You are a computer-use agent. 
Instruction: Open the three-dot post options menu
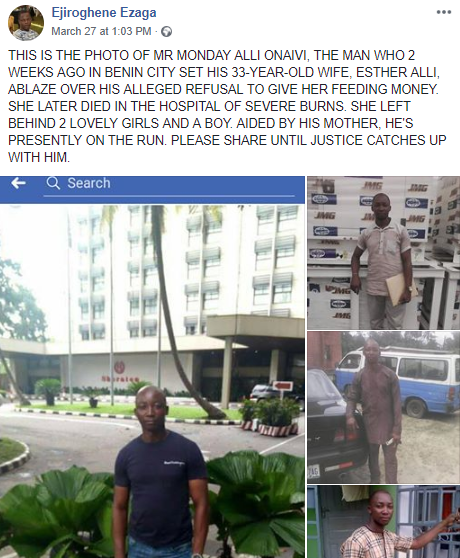(443, 12)
